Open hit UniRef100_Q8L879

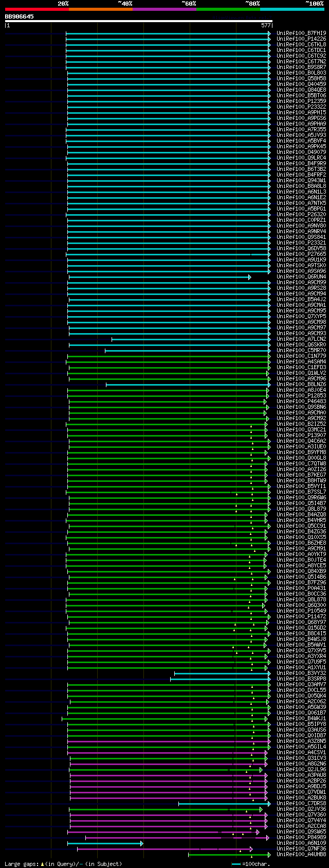point(301,509)
